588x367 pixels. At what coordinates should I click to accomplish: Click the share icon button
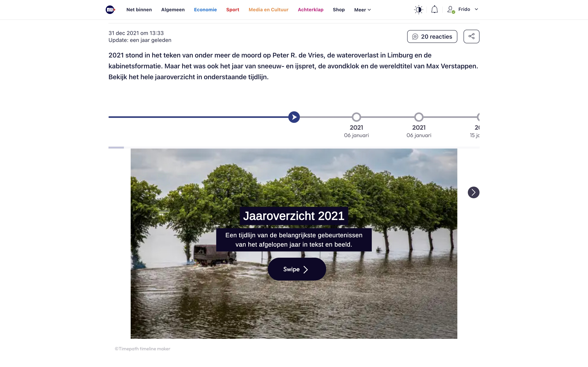pos(471,37)
